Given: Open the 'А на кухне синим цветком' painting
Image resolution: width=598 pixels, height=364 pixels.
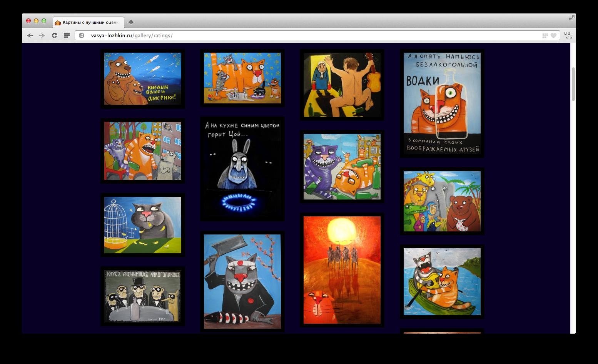Looking at the screenshot, I should [242, 169].
